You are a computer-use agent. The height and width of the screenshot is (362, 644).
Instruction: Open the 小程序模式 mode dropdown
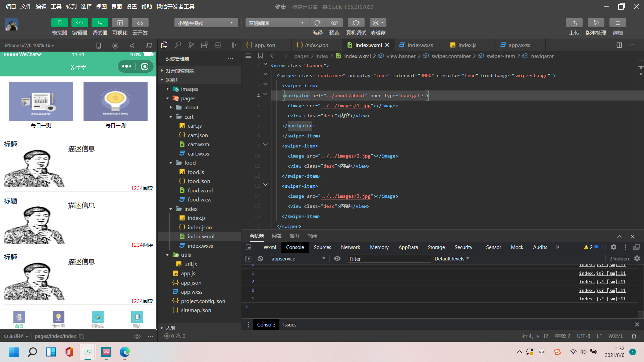pyautogui.click(x=206, y=23)
